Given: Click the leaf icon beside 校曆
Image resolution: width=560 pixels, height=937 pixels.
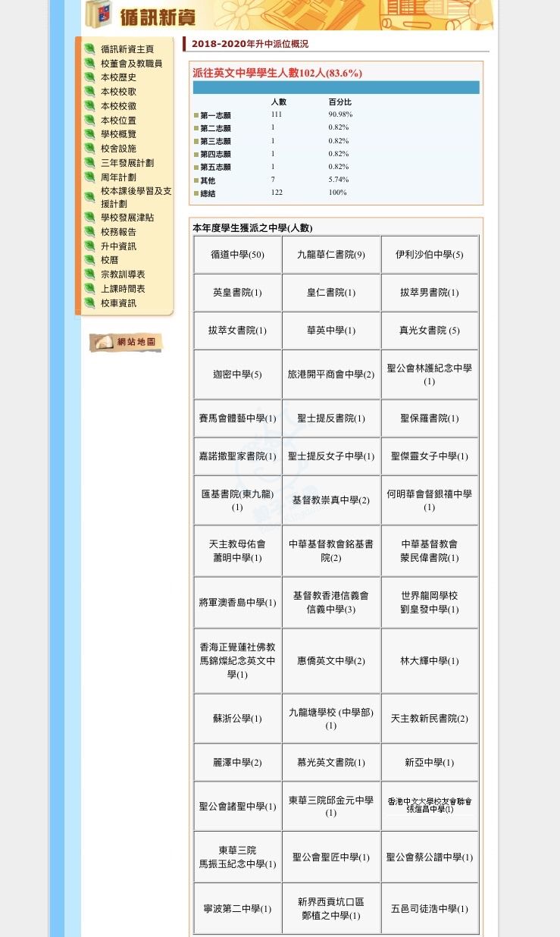Looking at the screenshot, I should click(89, 260).
